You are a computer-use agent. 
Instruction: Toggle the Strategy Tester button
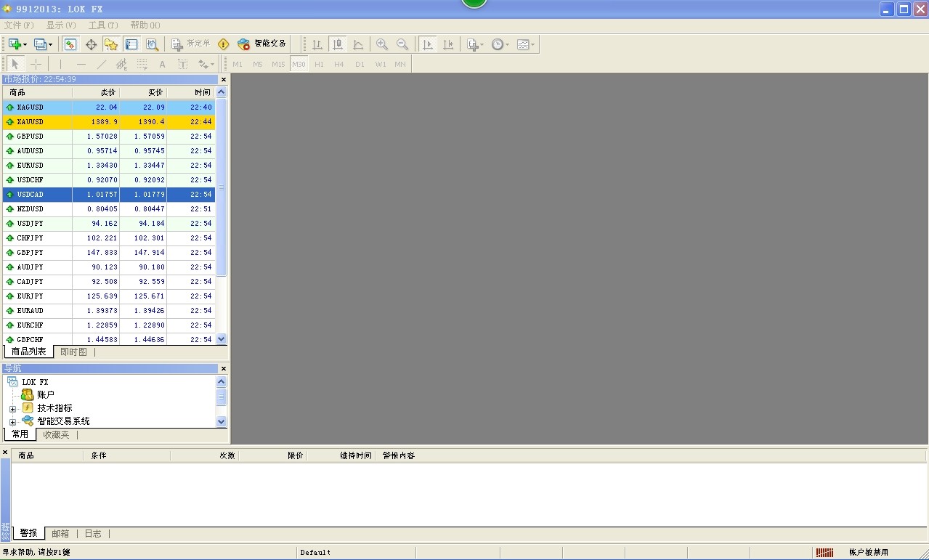click(x=152, y=44)
